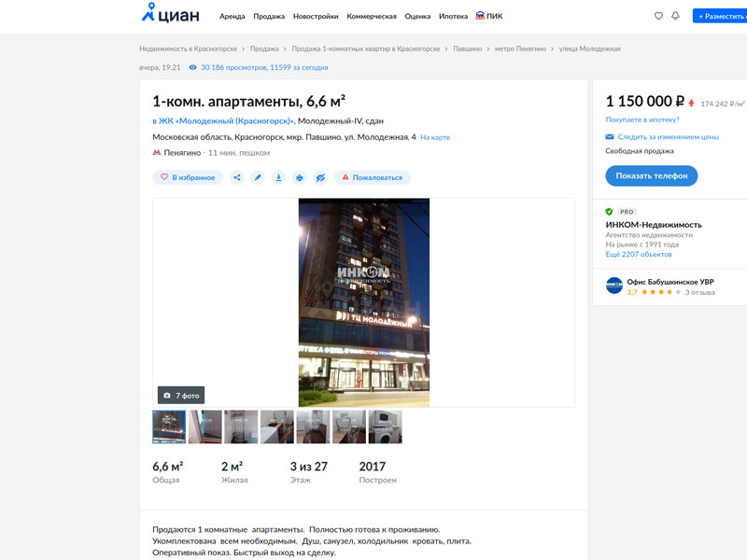
Task: Select 'Ипотека' in top navigation
Action: (453, 16)
